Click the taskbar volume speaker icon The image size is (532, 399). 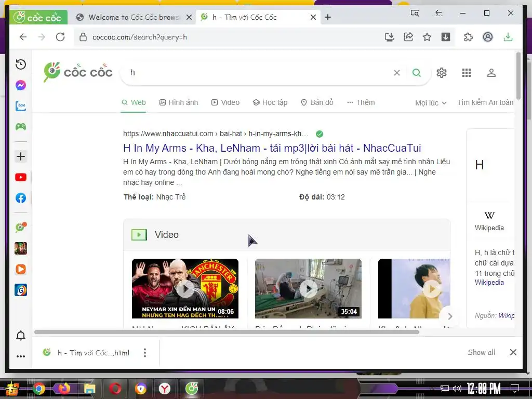(457, 389)
